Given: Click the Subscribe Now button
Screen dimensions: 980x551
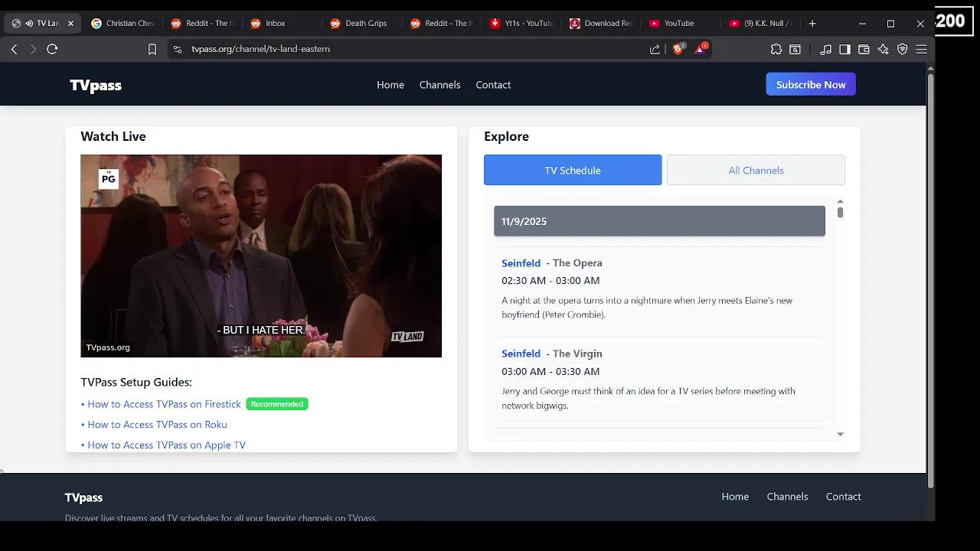Looking at the screenshot, I should coord(811,84).
